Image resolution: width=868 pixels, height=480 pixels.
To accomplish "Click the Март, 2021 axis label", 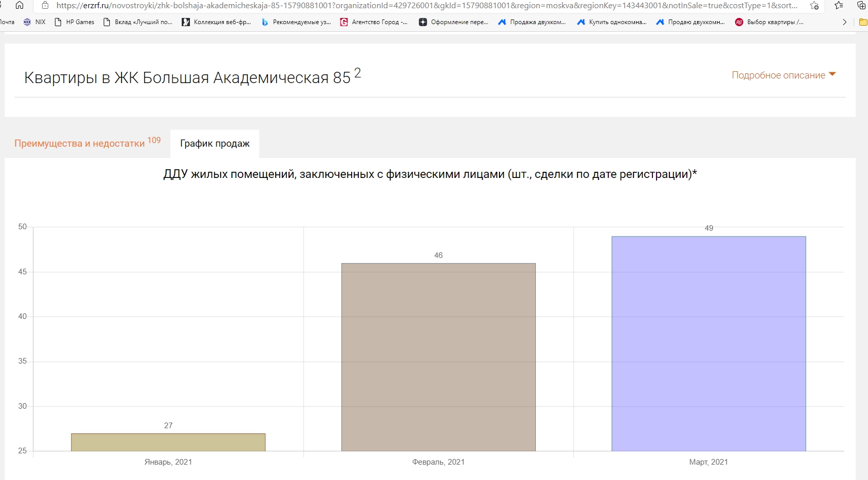I will tap(708, 462).
